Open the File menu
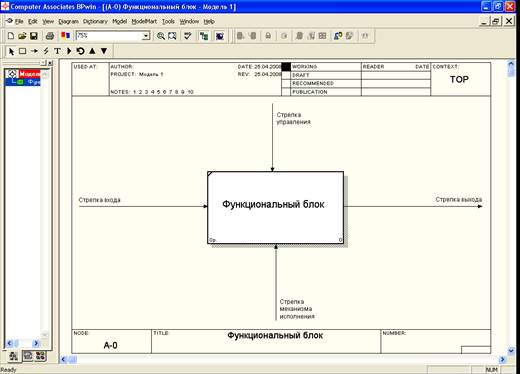This screenshot has width=520, height=374. click(x=19, y=21)
